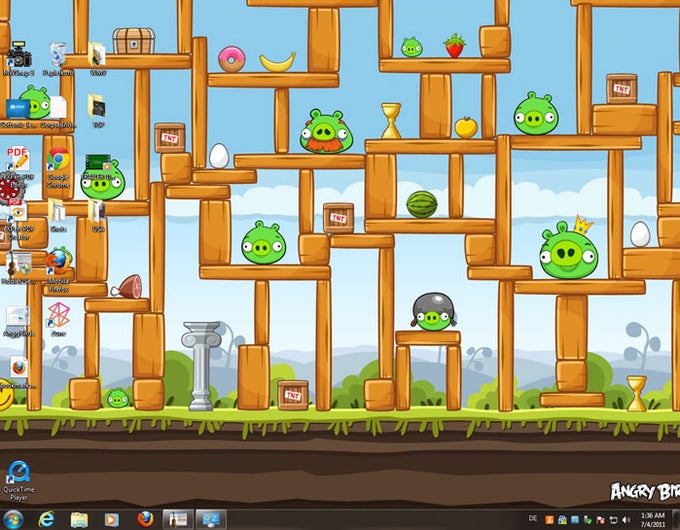Open Action Center flag icon
This screenshot has height=530, width=680.
tap(601, 520)
